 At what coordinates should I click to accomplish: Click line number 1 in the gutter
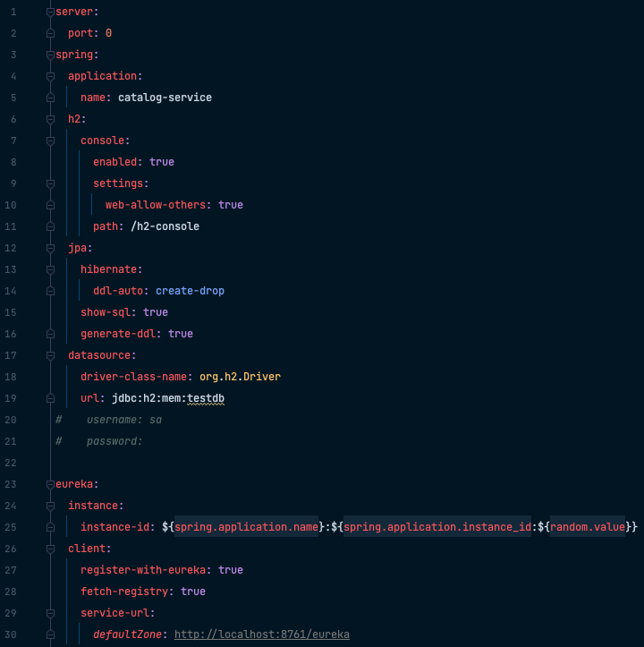tap(13, 12)
